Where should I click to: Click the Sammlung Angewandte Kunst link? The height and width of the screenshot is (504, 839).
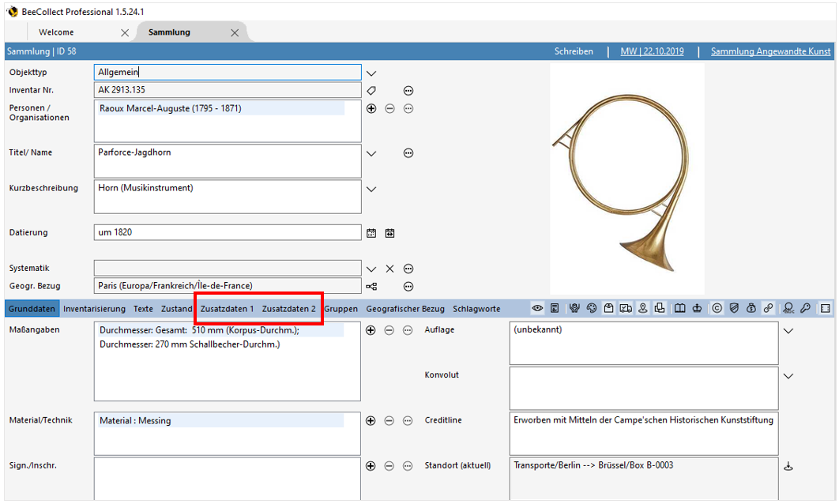pyautogui.click(x=770, y=51)
